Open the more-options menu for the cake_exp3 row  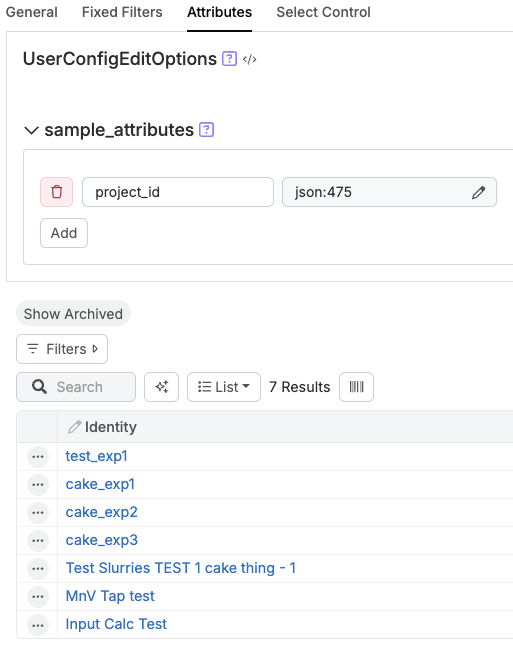38,541
